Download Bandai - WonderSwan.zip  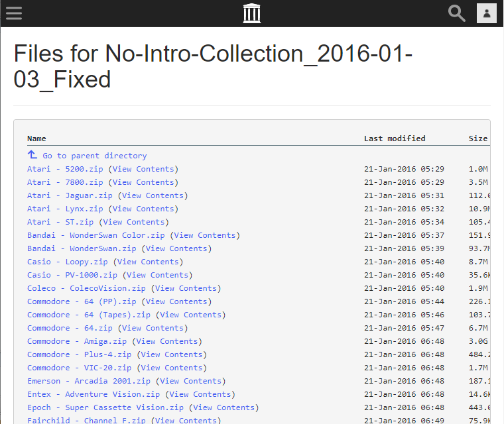(82, 248)
